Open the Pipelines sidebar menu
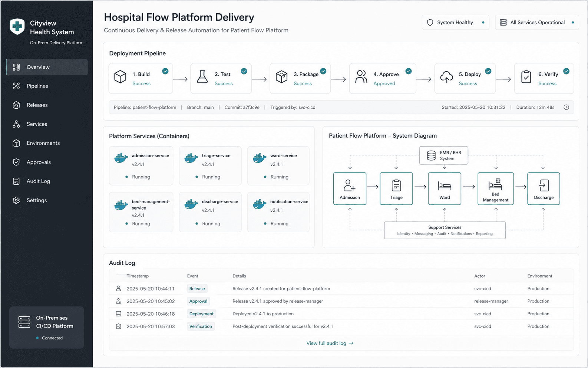 37,86
